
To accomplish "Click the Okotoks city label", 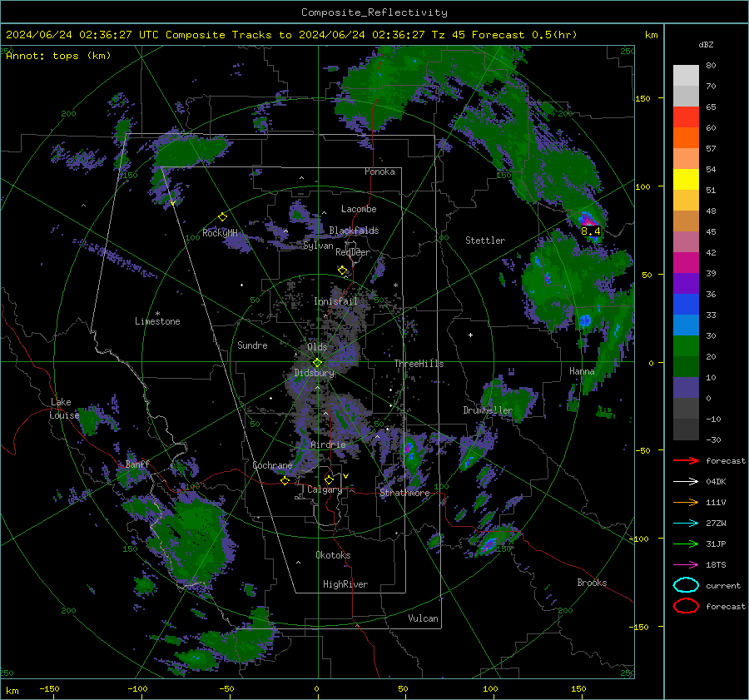I will (x=333, y=555).
